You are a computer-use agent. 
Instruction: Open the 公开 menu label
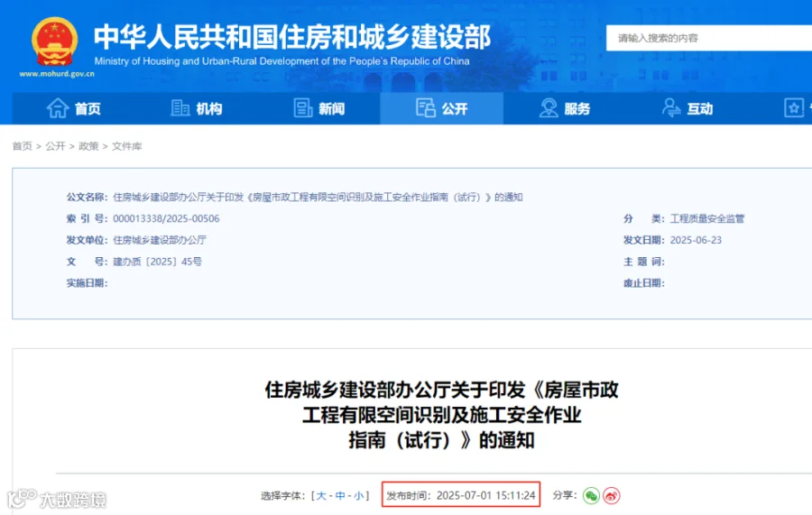454,109
